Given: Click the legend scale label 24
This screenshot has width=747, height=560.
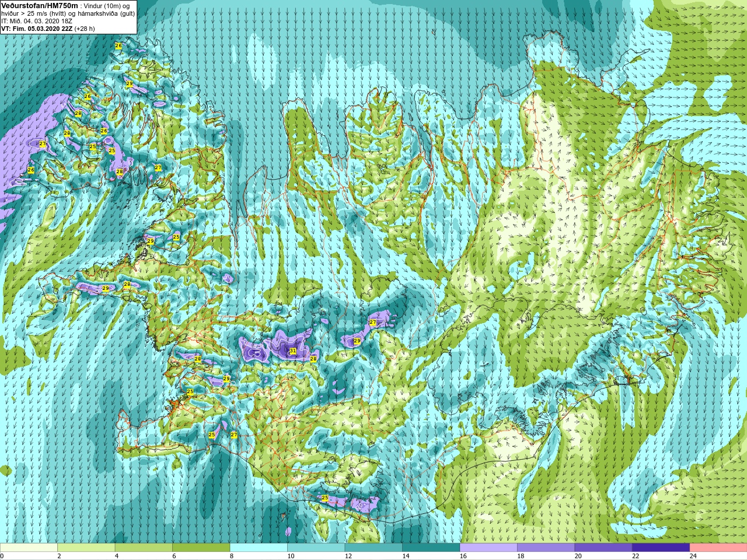Looking at the screenshot, I should click(x=693, y=556).
